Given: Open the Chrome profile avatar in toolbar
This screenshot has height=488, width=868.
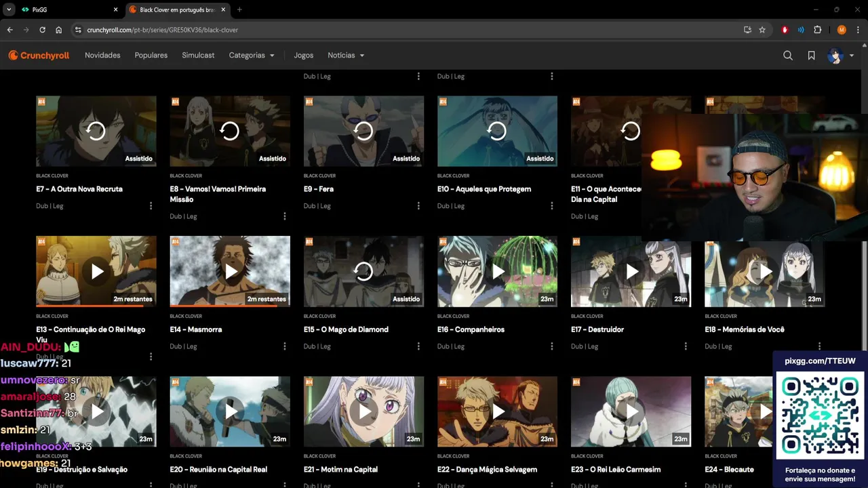Looking at the screenshot, I should [x=842, y=30].
